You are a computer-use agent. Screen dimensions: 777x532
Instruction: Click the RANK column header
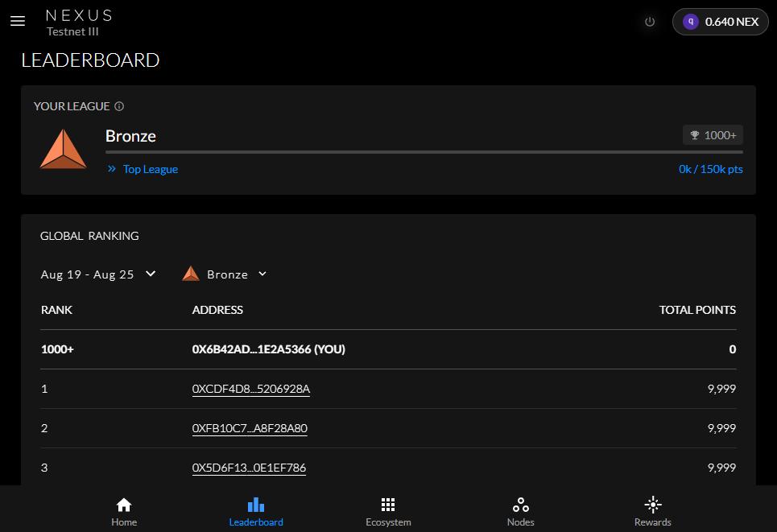coord(56,310)
